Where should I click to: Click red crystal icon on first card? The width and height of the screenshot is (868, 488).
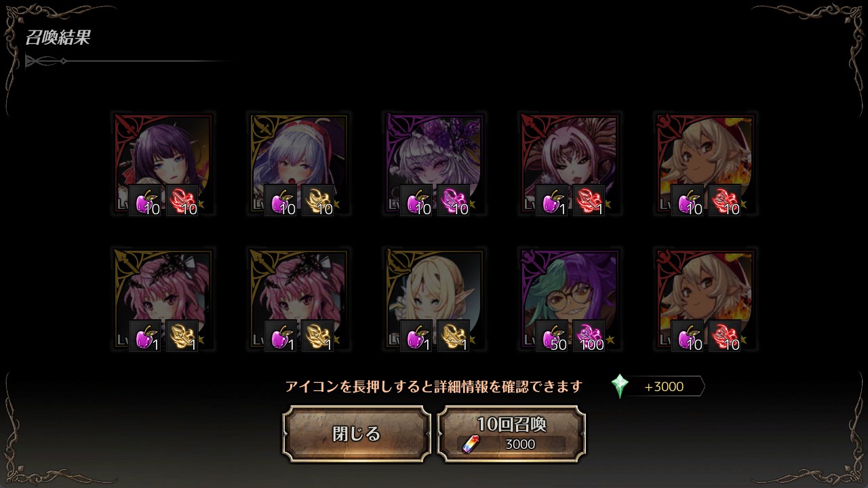click(x=182, y=200)
